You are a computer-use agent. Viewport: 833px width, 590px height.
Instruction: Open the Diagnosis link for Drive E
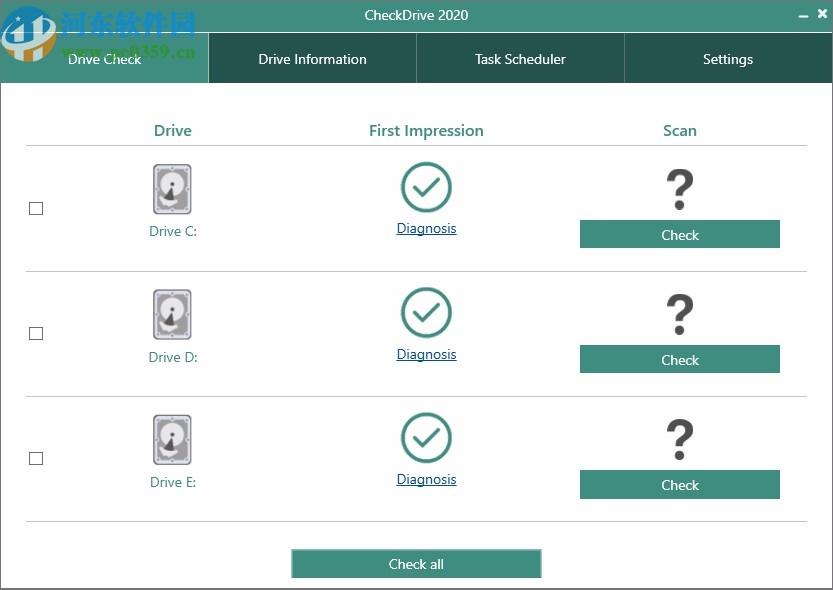tap(426, 478)
